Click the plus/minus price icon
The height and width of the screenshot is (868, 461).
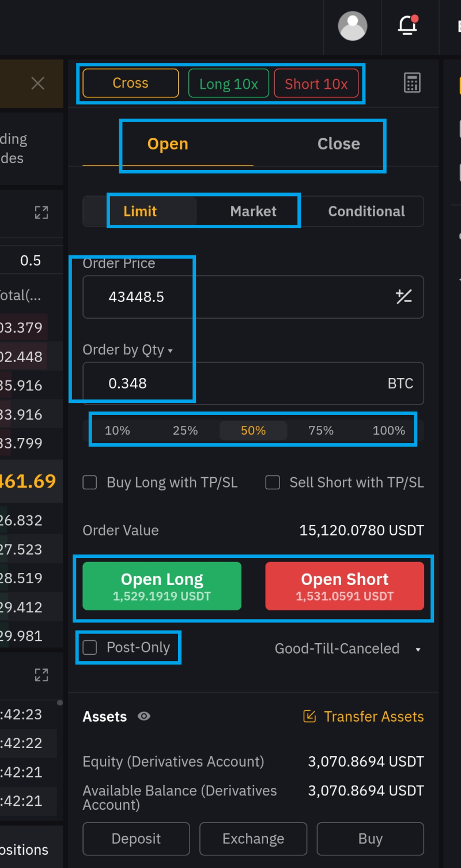tap(403, 297)
